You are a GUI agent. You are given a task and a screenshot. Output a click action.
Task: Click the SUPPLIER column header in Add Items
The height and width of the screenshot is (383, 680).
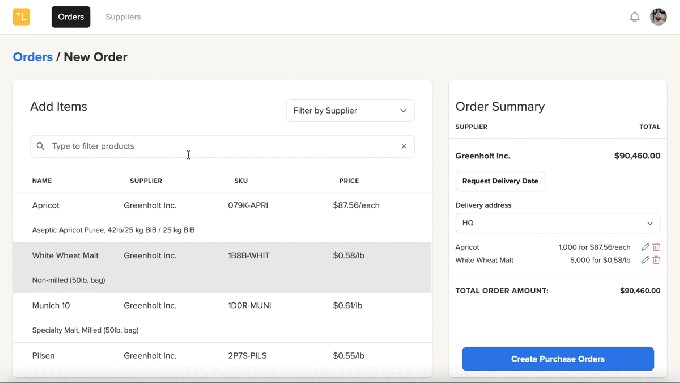[x=146, y=180]
